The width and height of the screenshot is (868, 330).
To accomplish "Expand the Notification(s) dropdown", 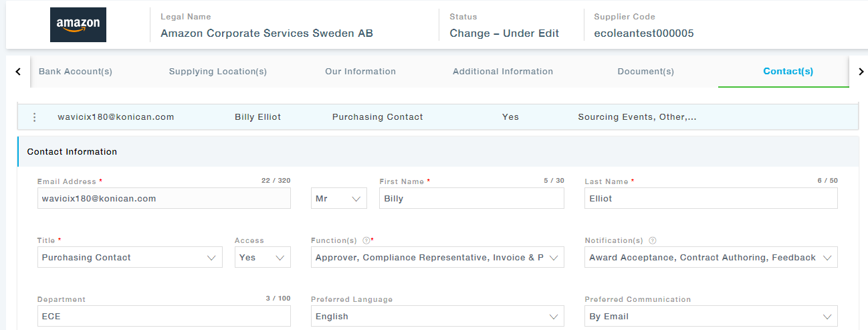I will tap(710, 258).
